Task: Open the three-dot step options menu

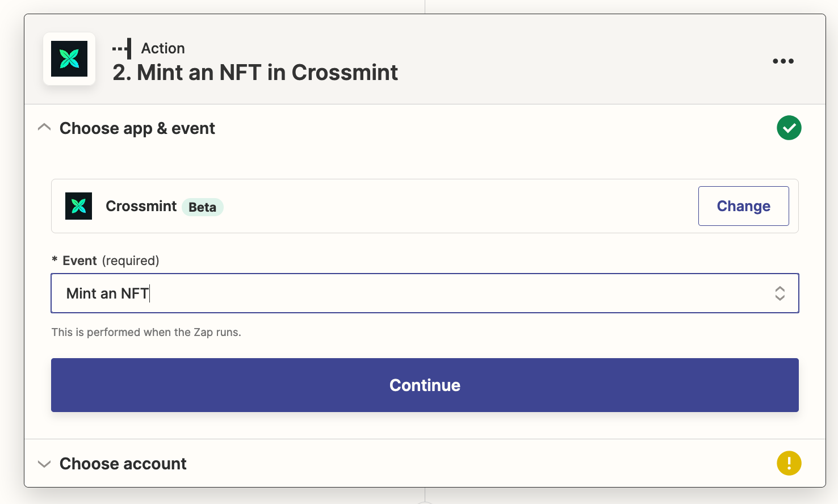Action: pos(783,61)
